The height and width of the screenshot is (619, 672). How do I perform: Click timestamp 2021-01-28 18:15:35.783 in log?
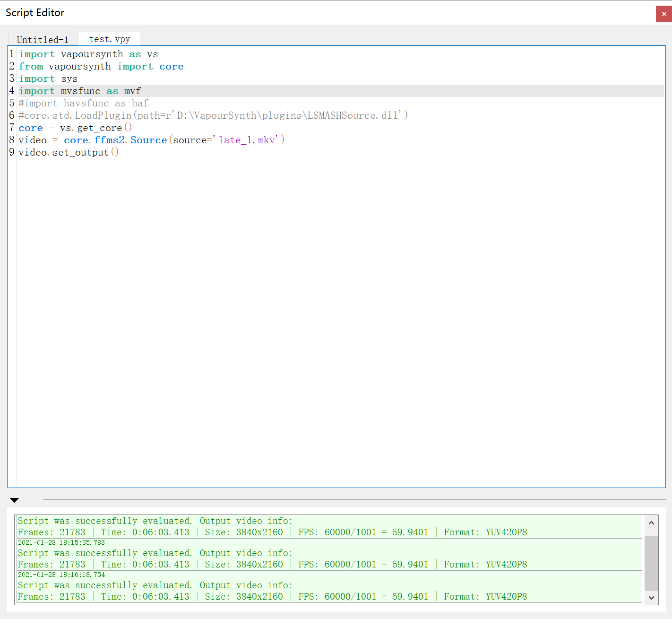(x=61, y=542)
